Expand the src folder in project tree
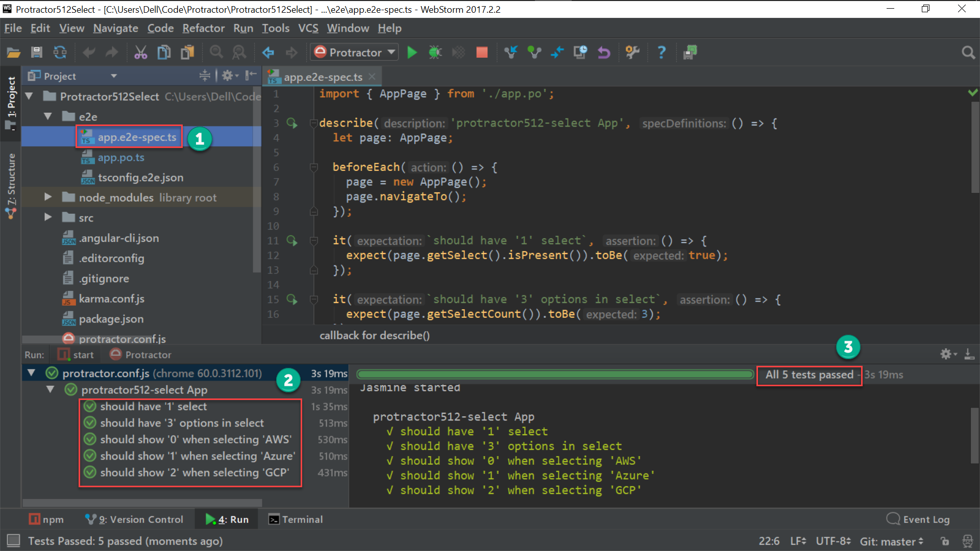Viewport: 980px width, 551px height. [47, 217]
